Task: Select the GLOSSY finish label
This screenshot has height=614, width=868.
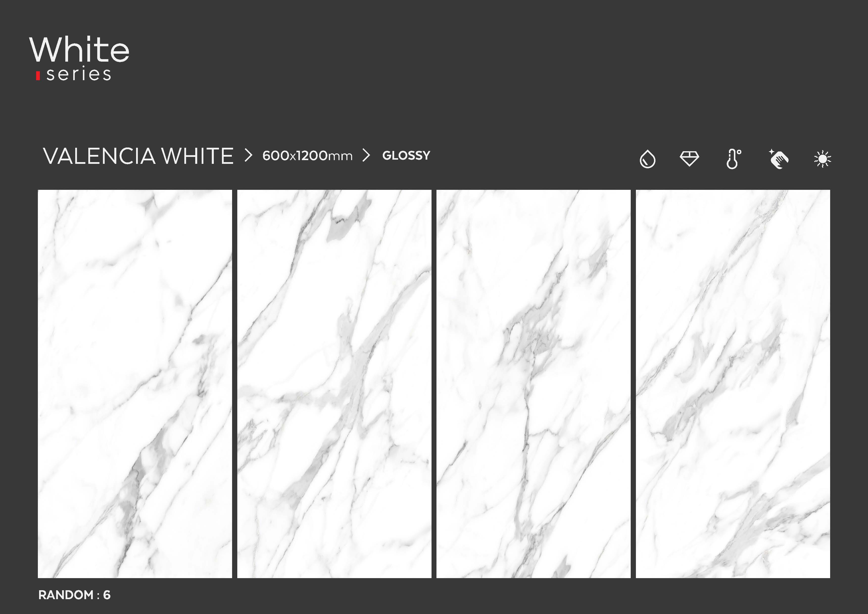Action: (x=406, y=155)
